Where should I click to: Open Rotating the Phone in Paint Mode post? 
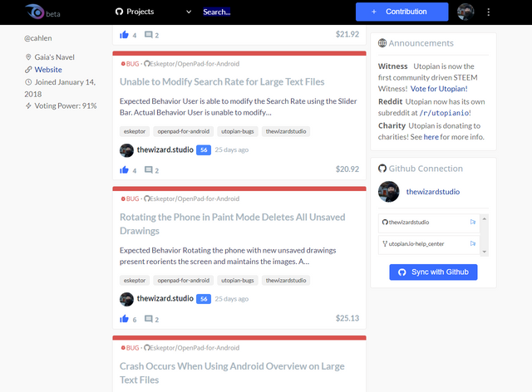coord(233,223)
